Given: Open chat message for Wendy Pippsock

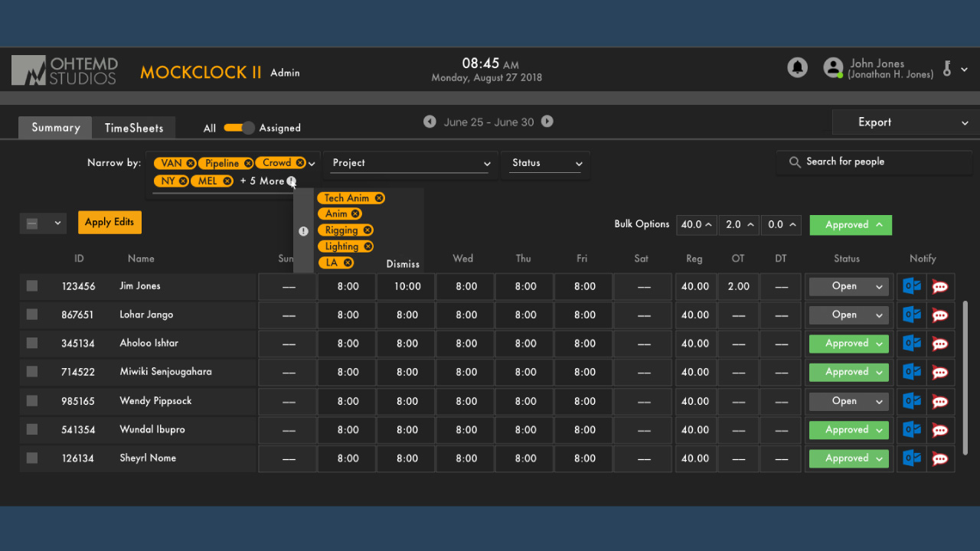Looking at the screenshot, I should [x=939, y=401].
